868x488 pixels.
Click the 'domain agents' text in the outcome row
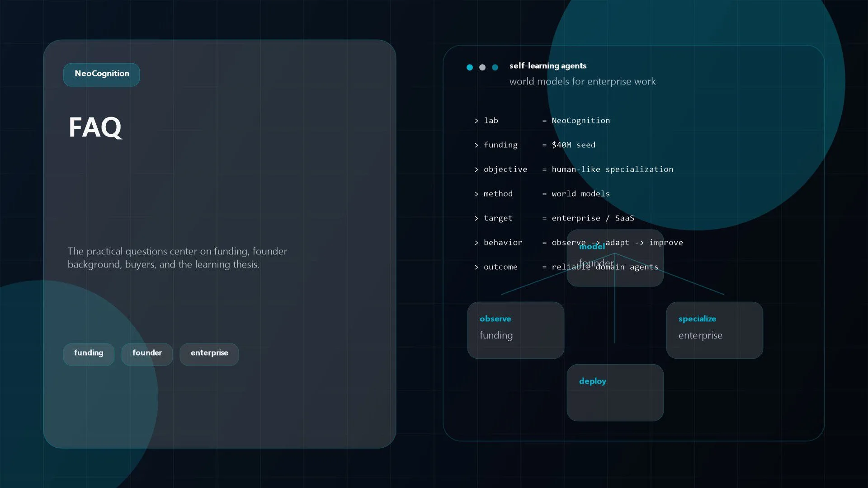(x=627, y=267)
